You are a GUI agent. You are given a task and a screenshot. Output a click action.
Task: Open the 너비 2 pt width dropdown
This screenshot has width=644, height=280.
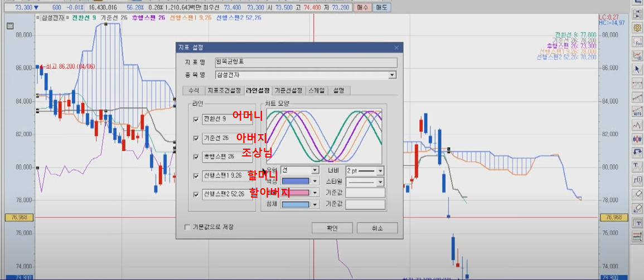[380, 170]
